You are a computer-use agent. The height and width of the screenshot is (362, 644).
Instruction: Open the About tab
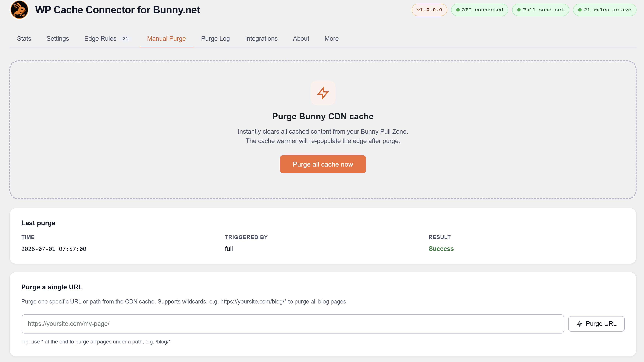click(x=301, y=38)
